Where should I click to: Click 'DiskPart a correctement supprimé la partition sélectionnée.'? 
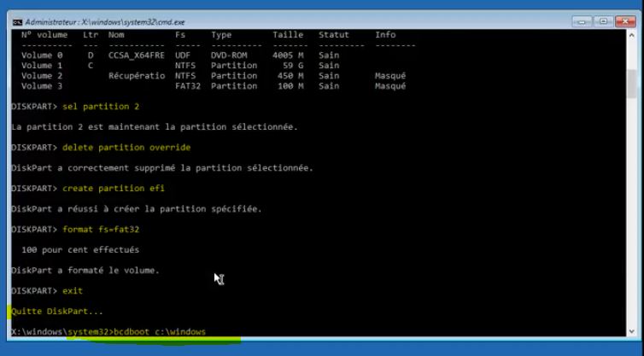coord(162,168)
